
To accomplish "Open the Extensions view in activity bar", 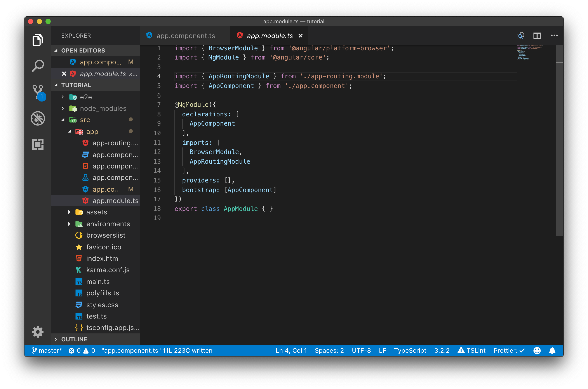I will click(x=38, y=145).
